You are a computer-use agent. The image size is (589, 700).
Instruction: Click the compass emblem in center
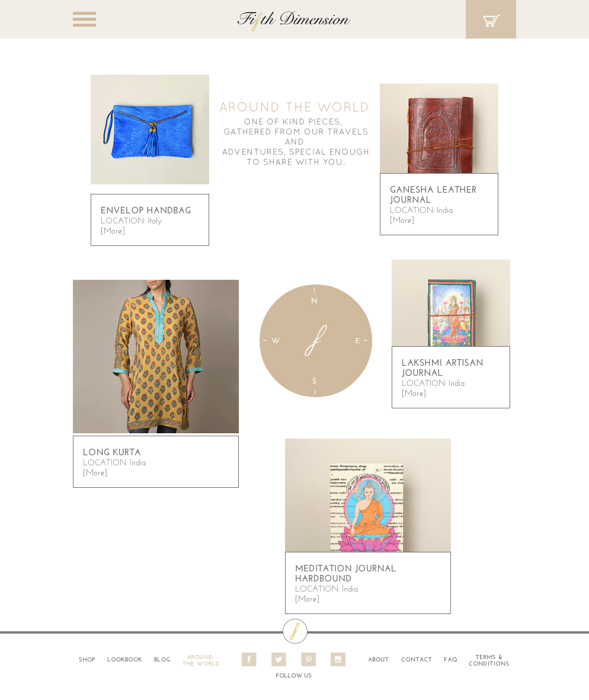pyautogui.click(x=315, y=341)
